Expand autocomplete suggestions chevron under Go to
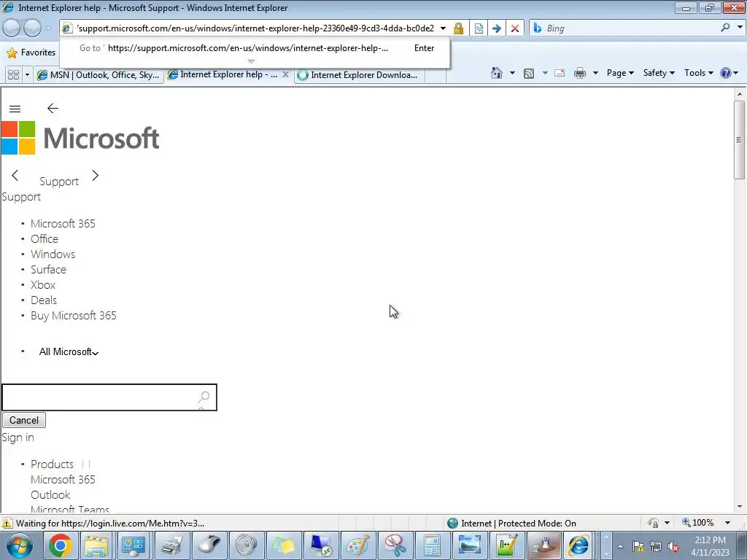The width and height of the screenshot is (747, 560). (251, 61)
